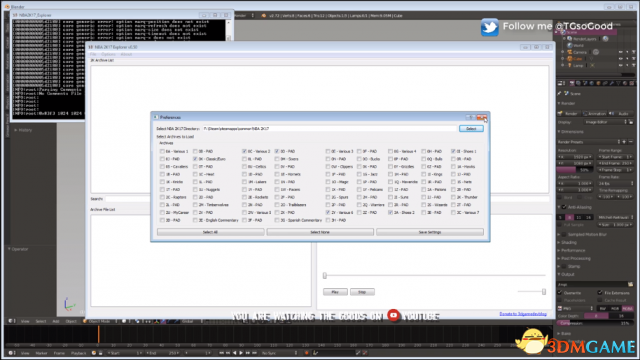Expand the History panel in Blender
Viewport: 640px width, 360px height.
click(23, 130)
